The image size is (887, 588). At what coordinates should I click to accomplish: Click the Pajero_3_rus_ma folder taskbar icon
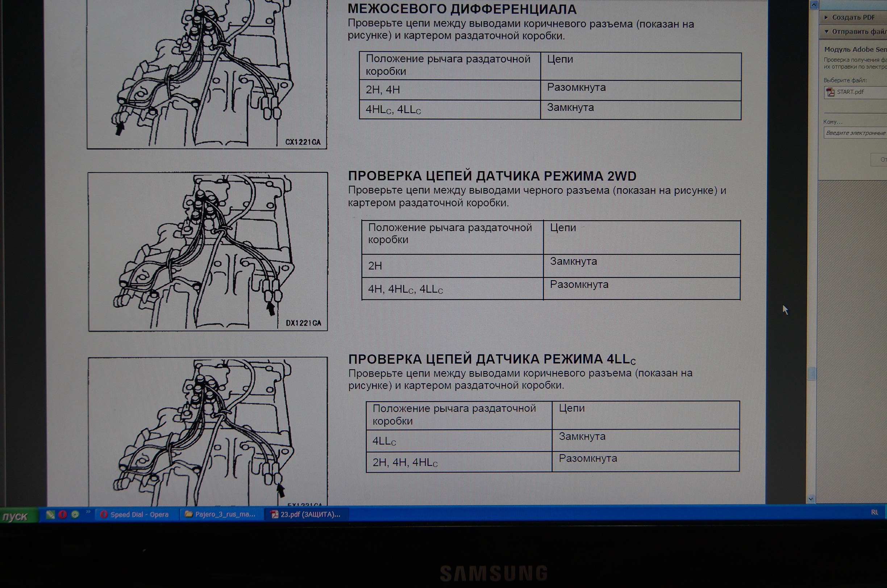click(x=189, y=514)
